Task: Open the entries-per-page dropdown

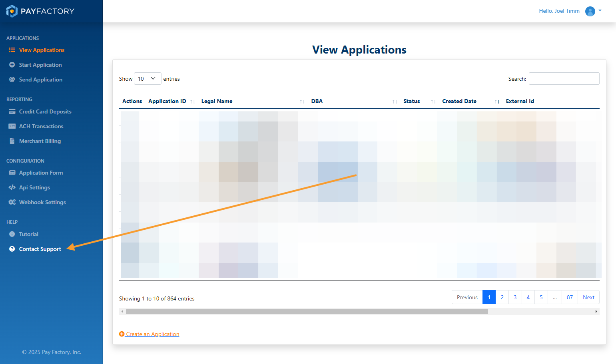Action: [x=148, y=79]
